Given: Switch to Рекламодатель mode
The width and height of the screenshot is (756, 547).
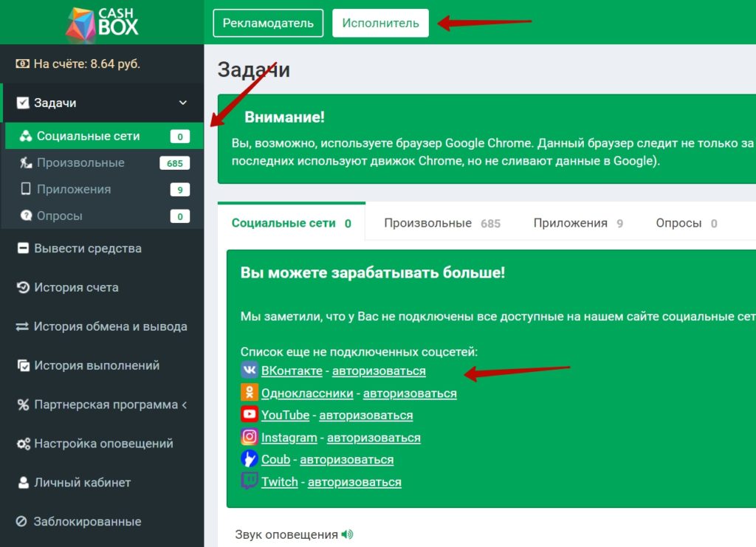Looking at the screenshot, I should click(x=268, y=23).
